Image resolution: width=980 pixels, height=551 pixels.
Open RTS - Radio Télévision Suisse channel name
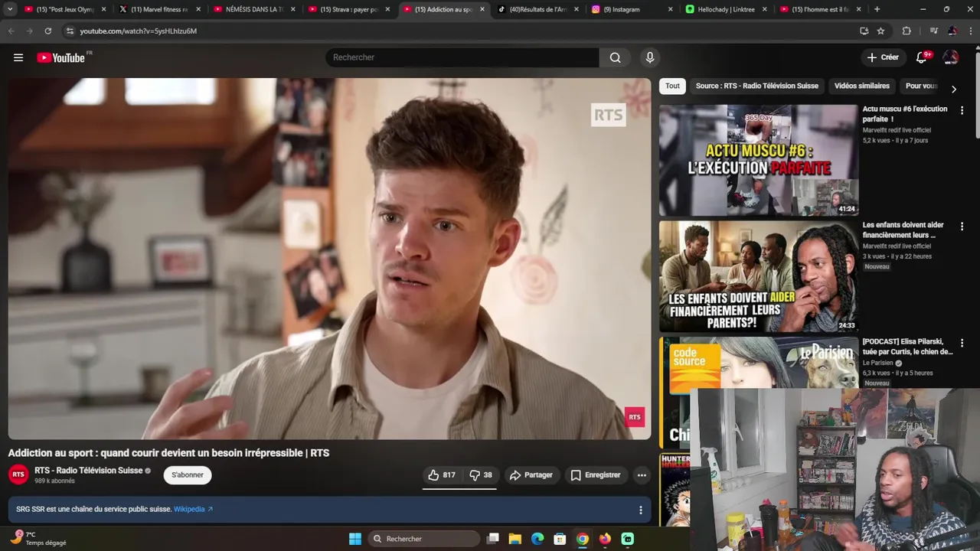(89, 471)
